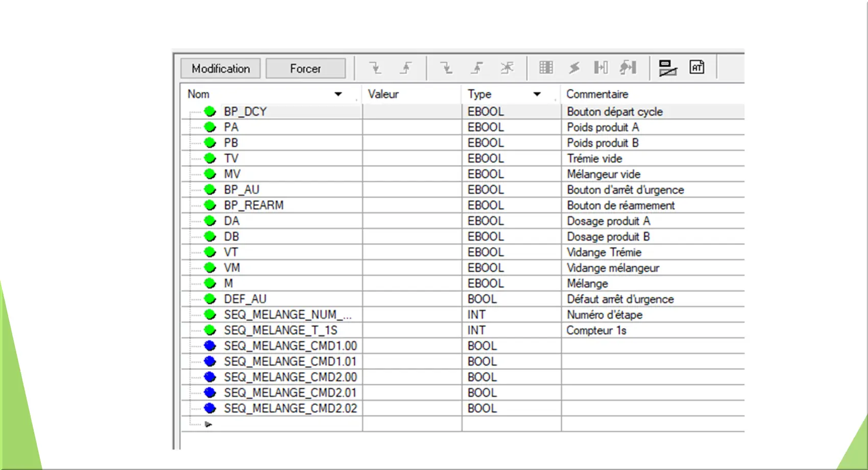Click the green status icon of VM row

coord(210,268)
